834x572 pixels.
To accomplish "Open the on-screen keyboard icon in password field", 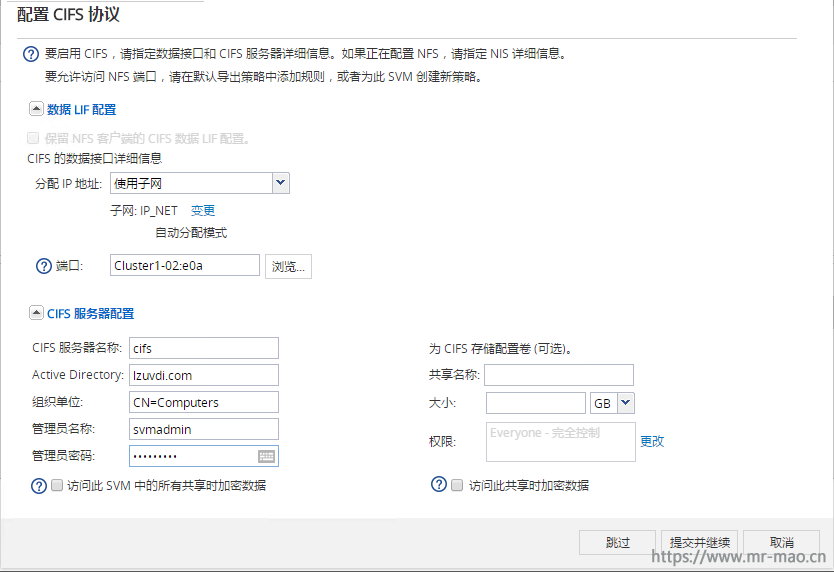I will [x=266, y=456].
